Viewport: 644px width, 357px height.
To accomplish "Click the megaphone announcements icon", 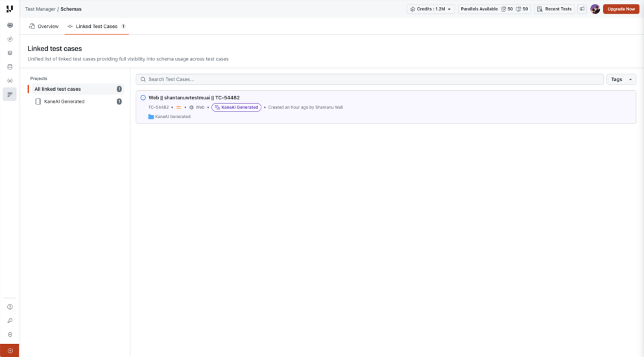I will pos(582,8).
